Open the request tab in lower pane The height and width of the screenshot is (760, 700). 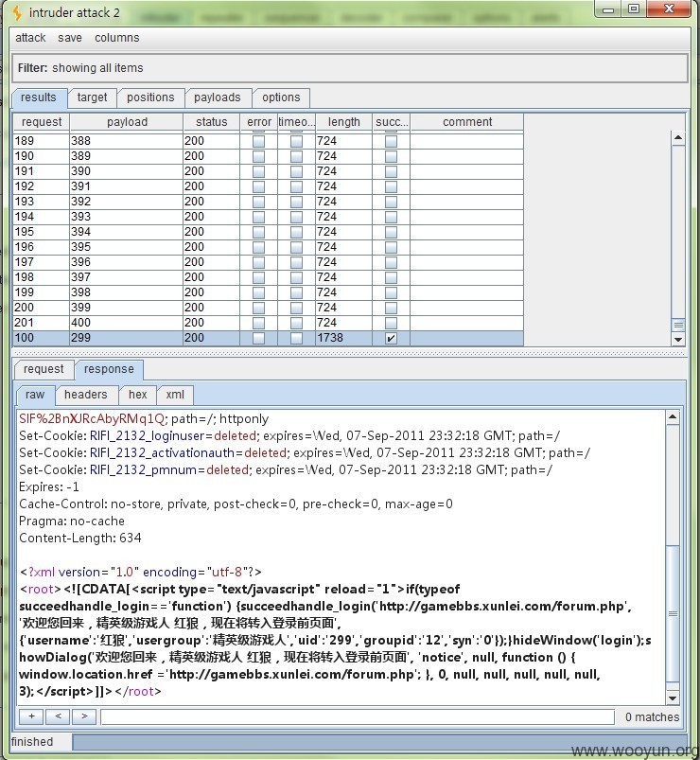pos(44,369)
